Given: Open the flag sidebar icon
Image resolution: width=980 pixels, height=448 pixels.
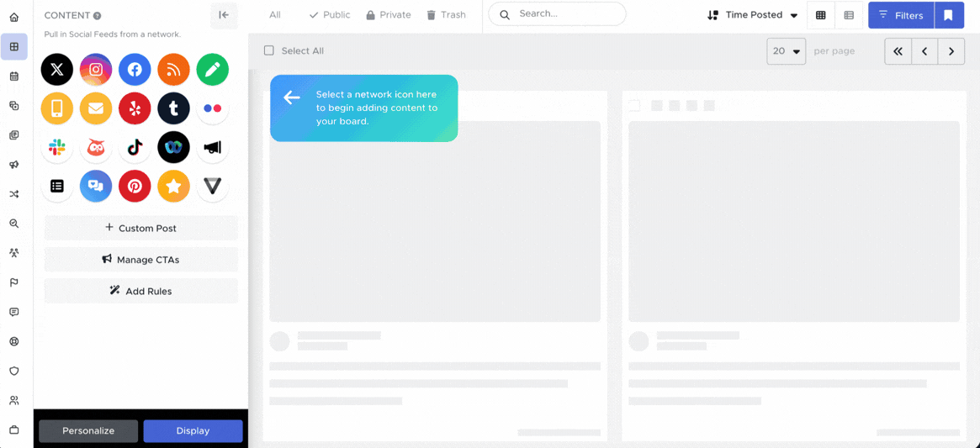Looking at the screenshot, I should (13, 282).
